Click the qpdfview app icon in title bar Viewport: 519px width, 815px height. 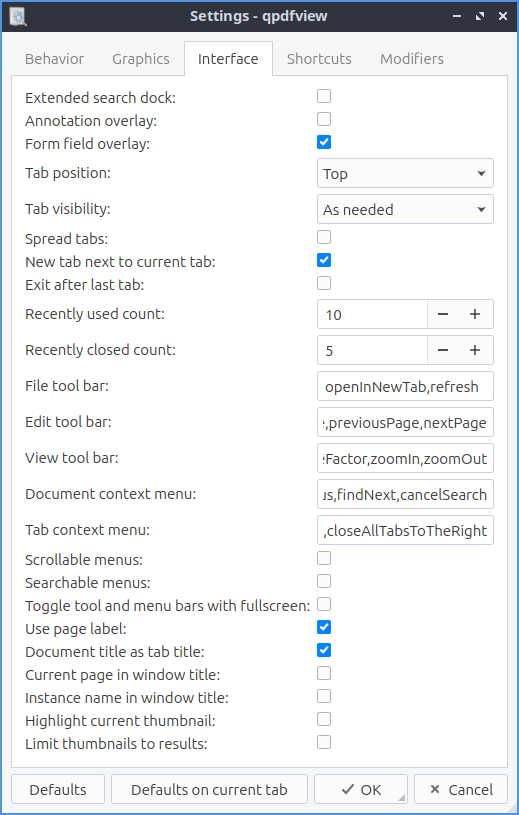click(18, 16)
